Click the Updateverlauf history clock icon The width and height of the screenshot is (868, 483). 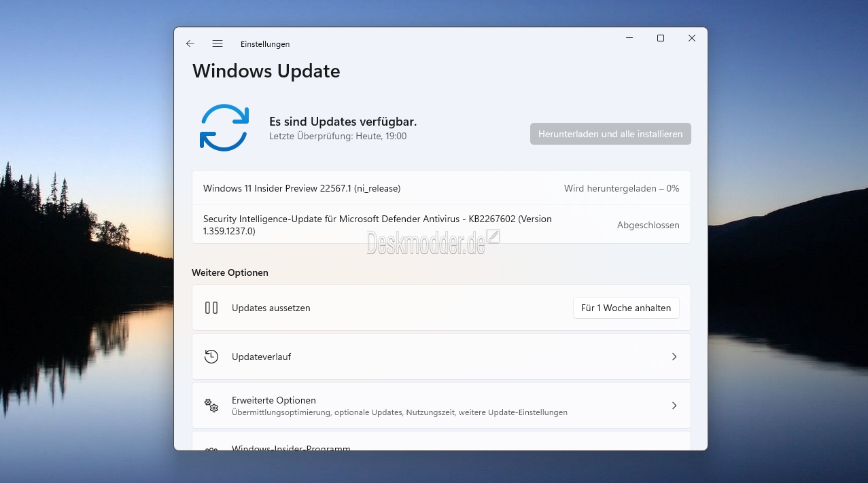[x=211, y=357]
